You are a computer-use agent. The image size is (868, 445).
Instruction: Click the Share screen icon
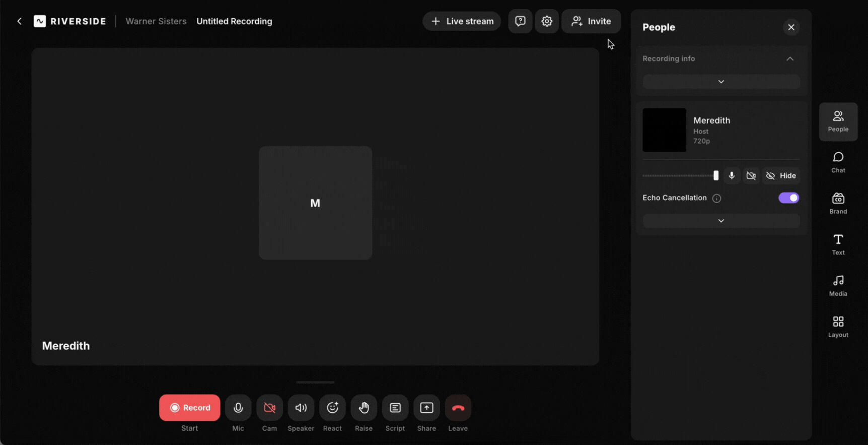426,408
